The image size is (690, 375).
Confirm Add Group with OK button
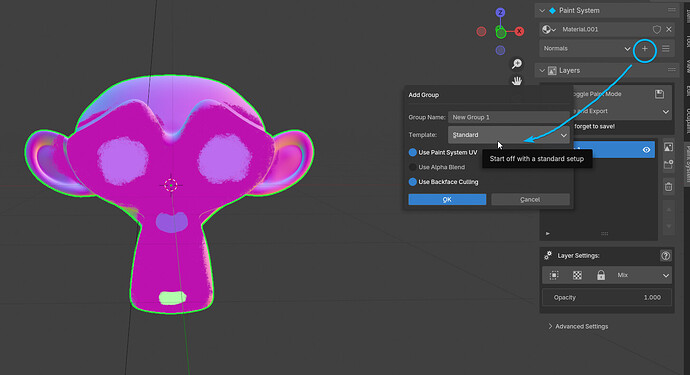(x=447, y=199)
